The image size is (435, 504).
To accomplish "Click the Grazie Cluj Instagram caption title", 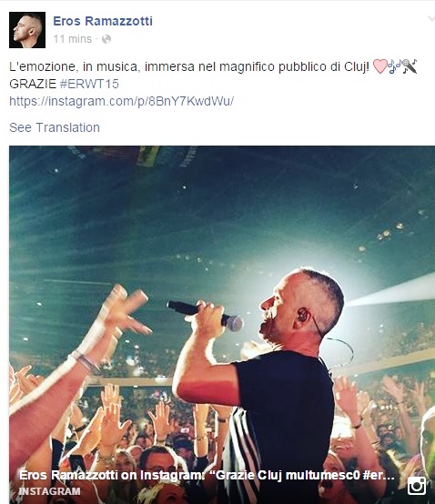I will pyautogui.click(x=207, y=475).
